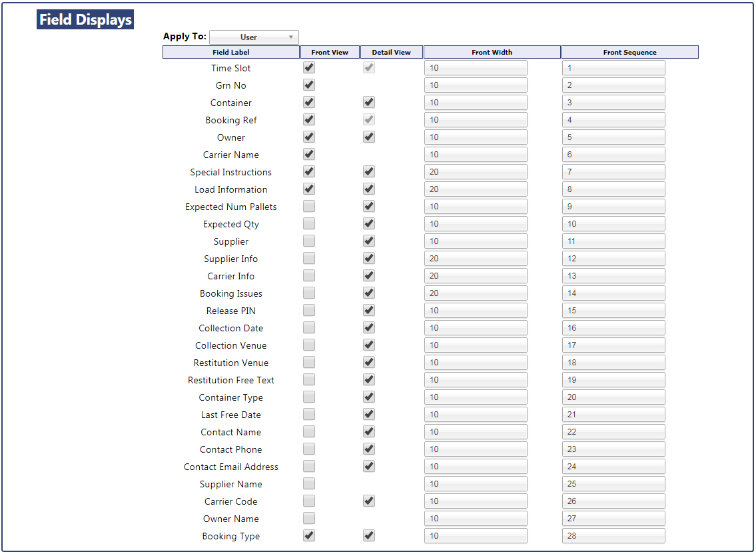This screenshot has height=554, width=756.
Task: Toggle Front View checkbox for Booking Ref
Action: (309, 120)
